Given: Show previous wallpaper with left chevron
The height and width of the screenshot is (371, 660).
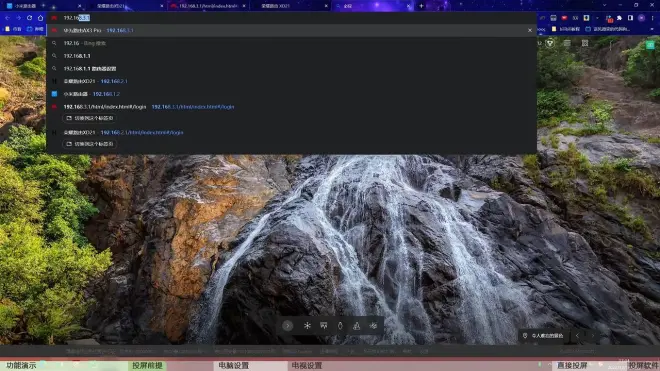Looking at the screenshot, I should 578,336.
